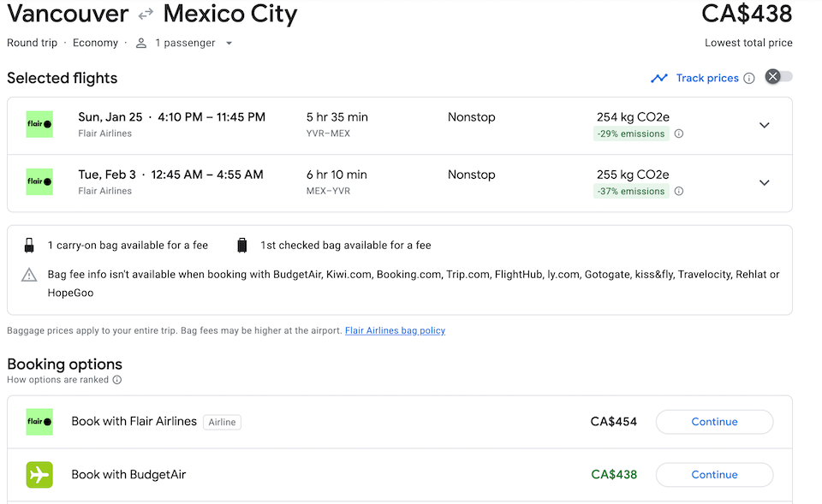Click the swap arrows between Vancouver and Mexico City
Image resolution: width=822 pixels, height=504 pixels.
pyautogui.click(x=146, y=15)
